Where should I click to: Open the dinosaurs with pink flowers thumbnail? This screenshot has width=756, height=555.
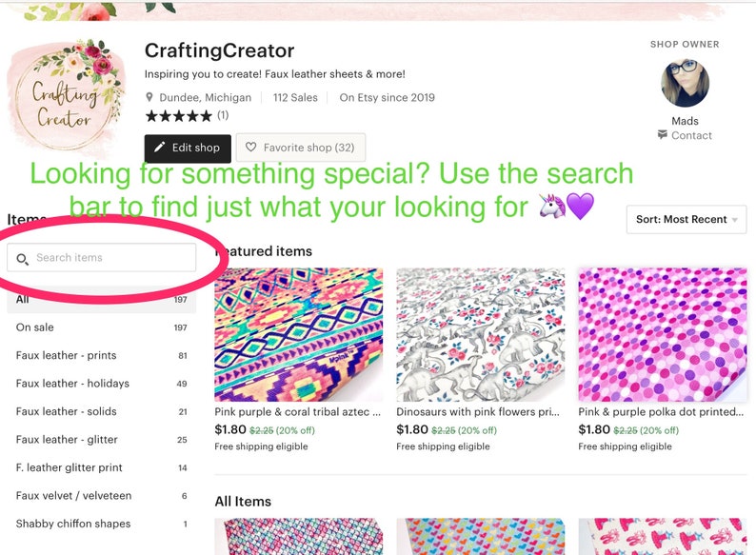point(480,335)
